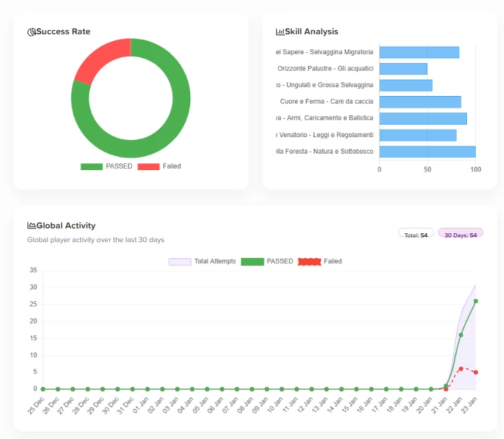Viewport: 504px width, 439px height.
Task: Click green PASSED data point at 23 Jan
Action: (476, 300)
